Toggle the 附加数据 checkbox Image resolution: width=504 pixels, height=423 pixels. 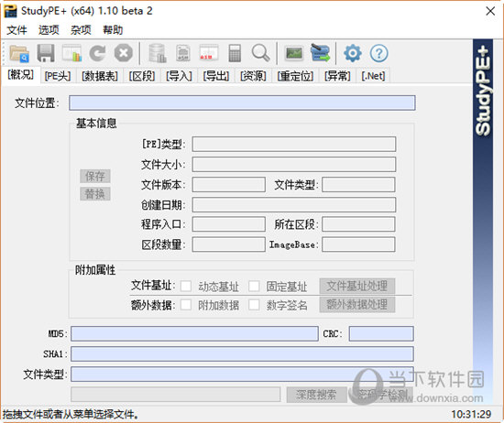[x=186, y=305]
